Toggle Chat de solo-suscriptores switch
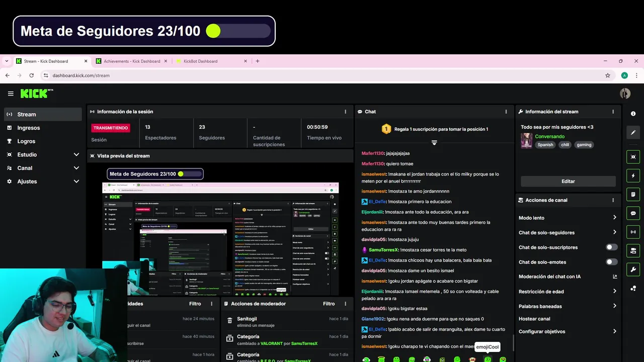Image resolution: width=644 pixels, height=362 pixels. (611, 247)
